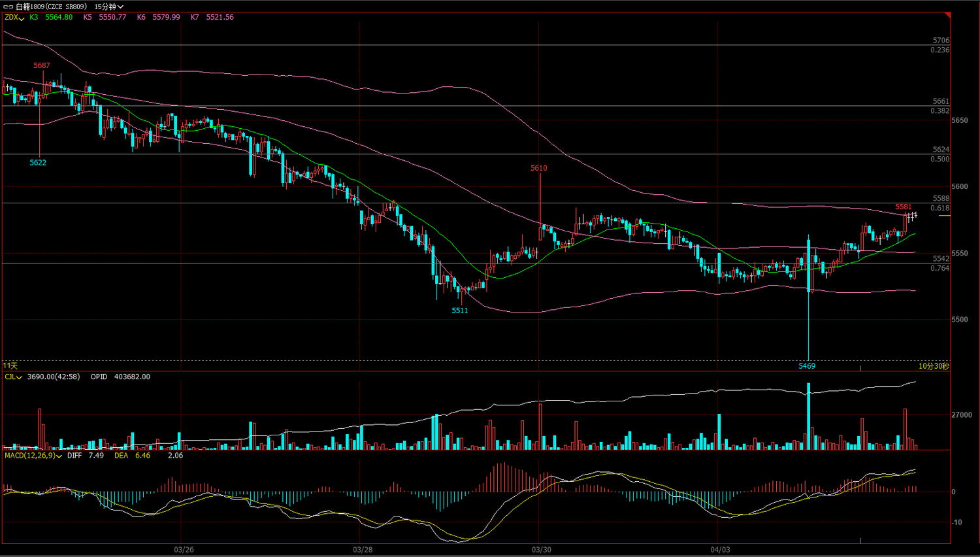
Task: Open the 15分钟 timeframe dropdown
Action: point(108,7)
